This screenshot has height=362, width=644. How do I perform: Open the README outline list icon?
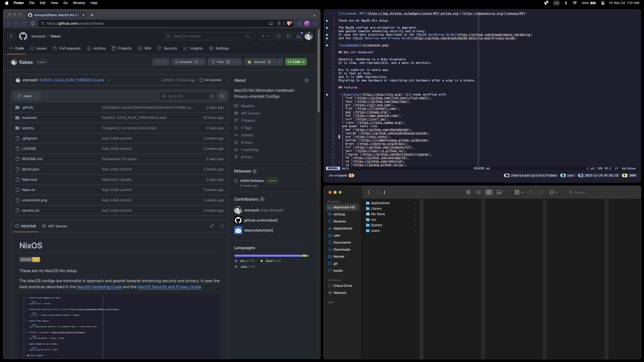coord(222,226)
